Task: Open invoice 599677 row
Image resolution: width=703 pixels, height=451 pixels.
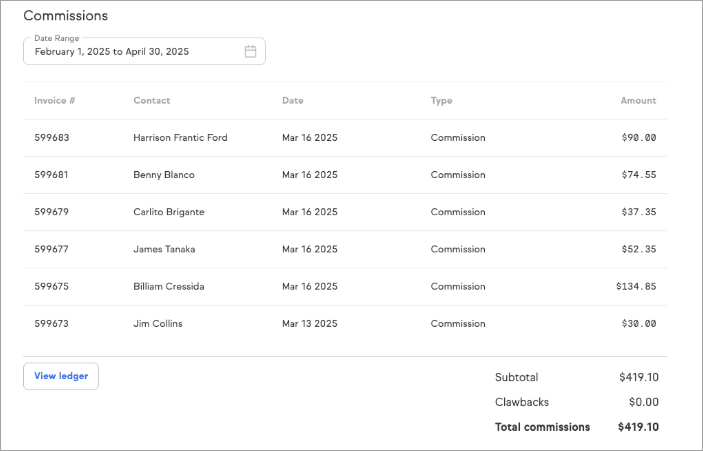Action: click(x=52, y=249)
